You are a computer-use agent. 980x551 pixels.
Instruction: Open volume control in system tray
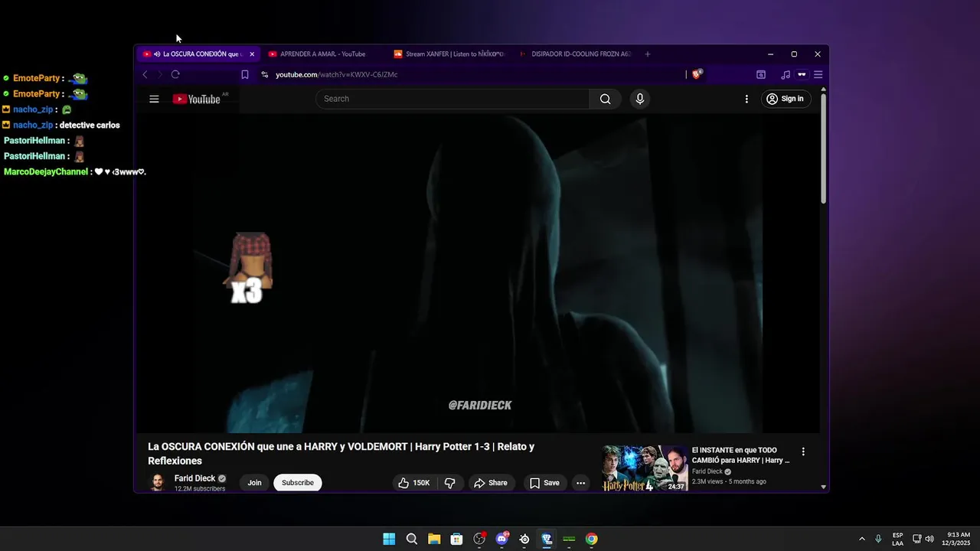(929, 539)
